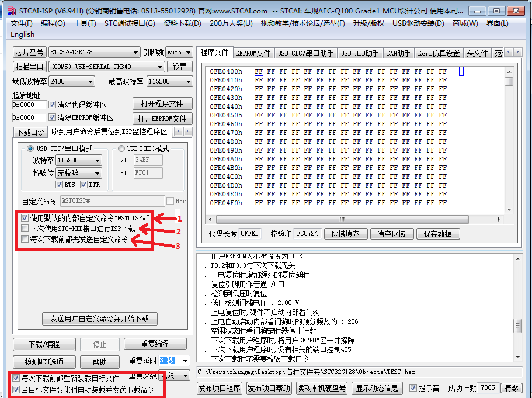The height and width of the screenshot is (398, 532).
Task: Switch to 下载口令 tab
Action: coord(30,133)
